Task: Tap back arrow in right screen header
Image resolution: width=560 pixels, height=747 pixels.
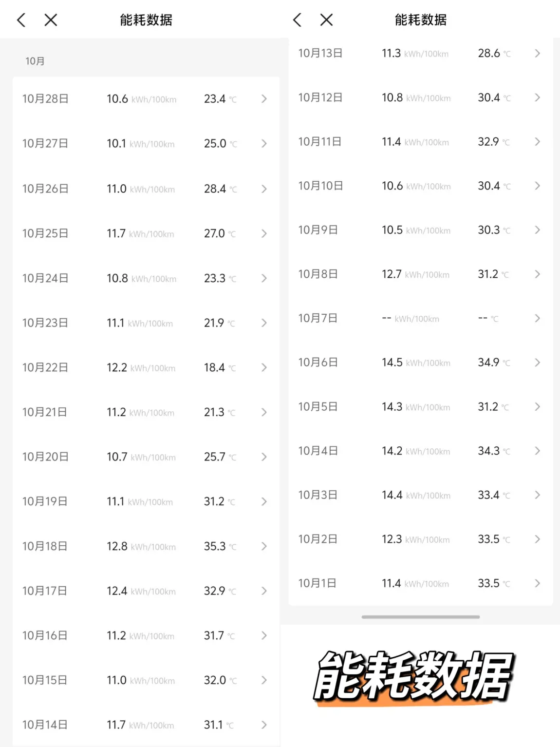Action: (x=297, y=20)
